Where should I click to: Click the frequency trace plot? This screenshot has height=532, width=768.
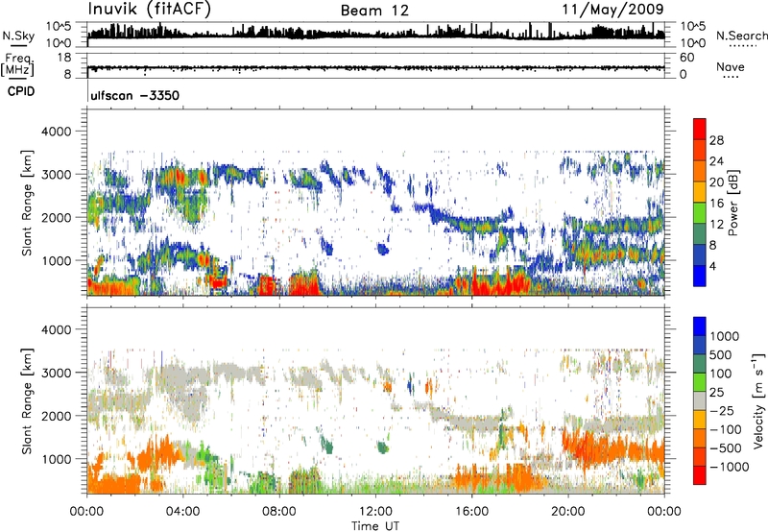pos(375,65)
